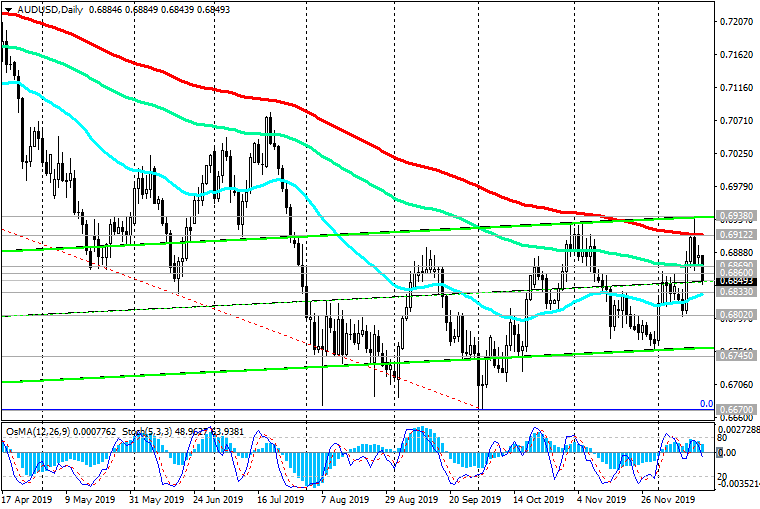Screen dimensions: 760x509
Task: Select the closing value 0.68493 in the header
Action: pos(213,10)
